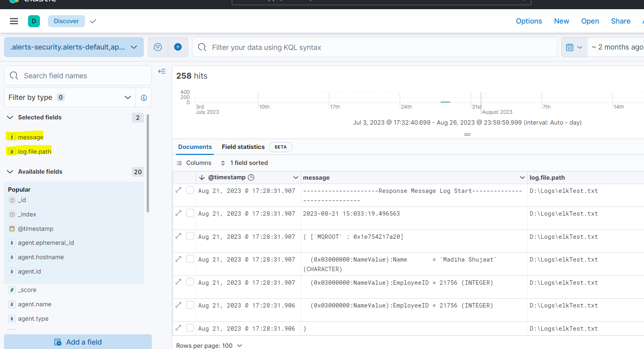Open the Filter by type dropdown
The height and width of the screenshot is (349, 644).
[x=70, y=97]
